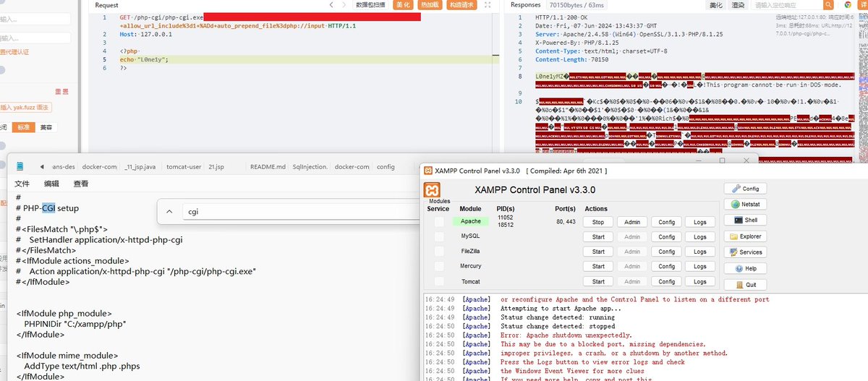Select 兼容 option in left sidebar
This screenshot has height=381, width=868.
click(x=46, y=127)
